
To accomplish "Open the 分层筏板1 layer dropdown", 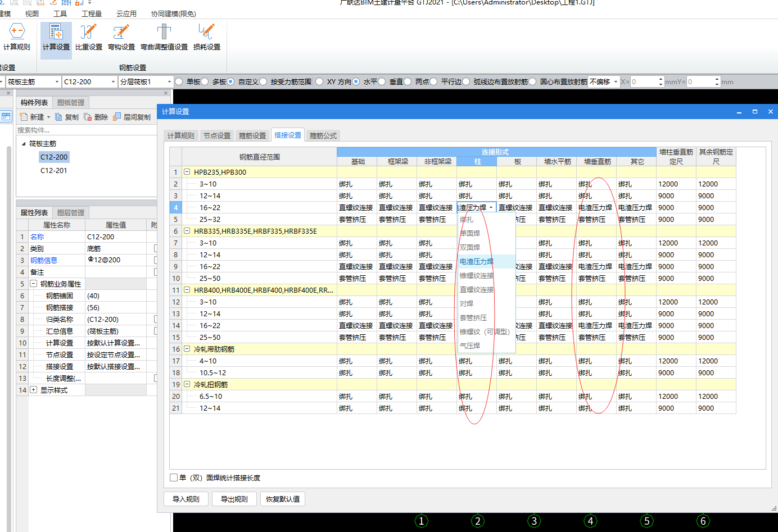I will click(x=169, y=82).
